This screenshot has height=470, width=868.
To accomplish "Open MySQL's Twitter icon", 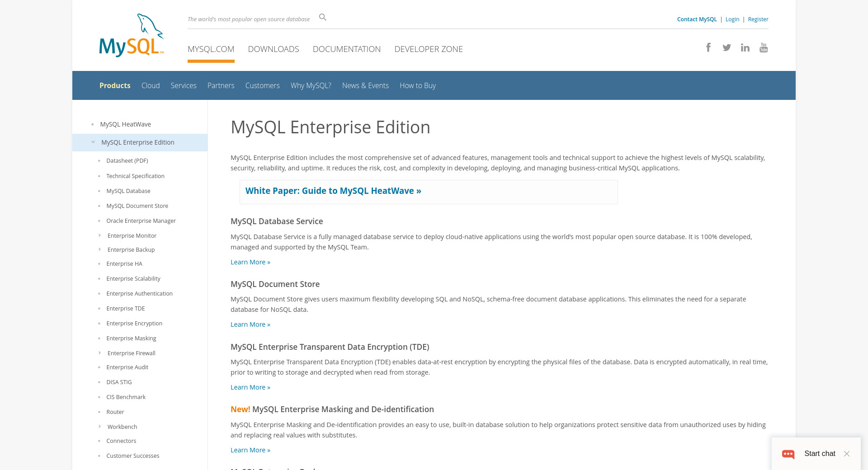I will (x=726, y=47).
